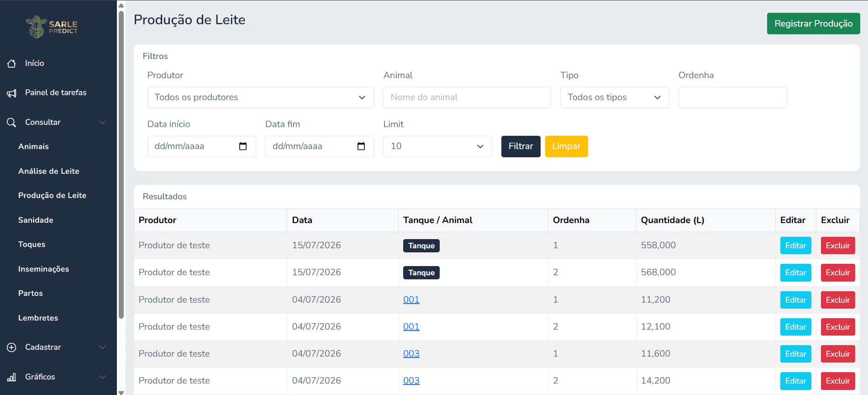Screen dimensions: 868x395
Task: Click the Início home icon
Action: pyautogui.click(x=11, y=64)
